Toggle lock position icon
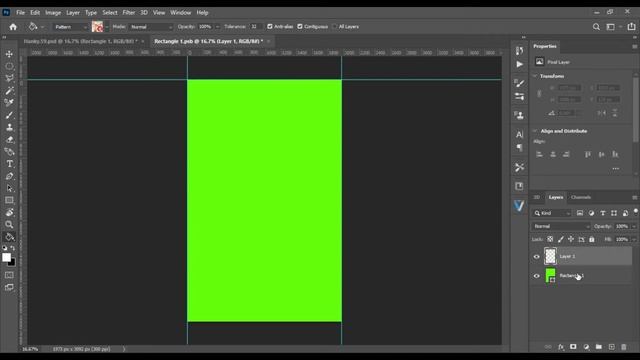 pyautogui.click(x=571, y=239)
